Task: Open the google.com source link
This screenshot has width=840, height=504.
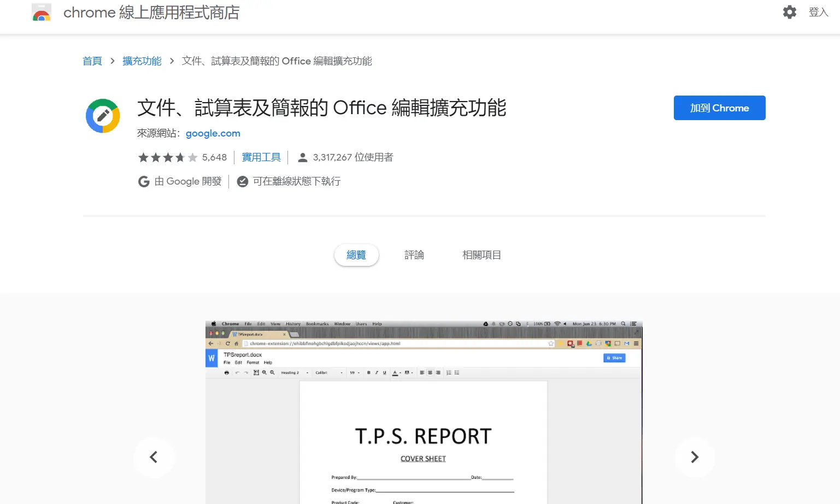Action: [213, 133]
